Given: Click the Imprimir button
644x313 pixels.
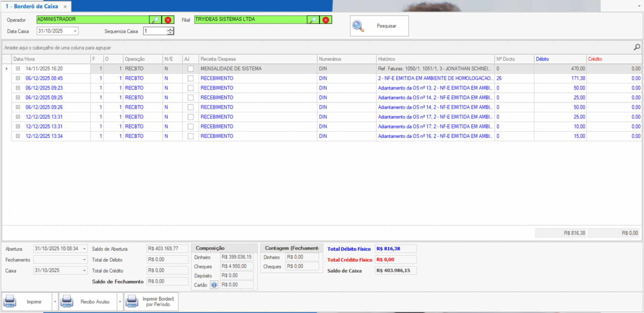Looking at the screenshot, I should click(x=27, y=302).
